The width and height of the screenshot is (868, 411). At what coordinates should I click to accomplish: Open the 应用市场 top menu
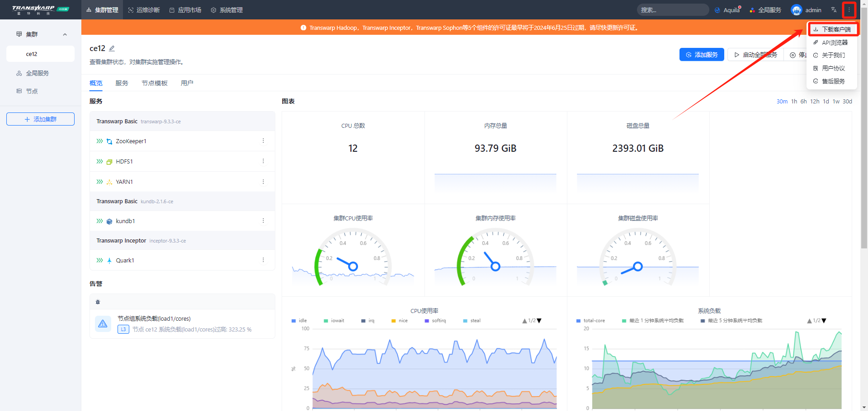(x=185, y=10)
